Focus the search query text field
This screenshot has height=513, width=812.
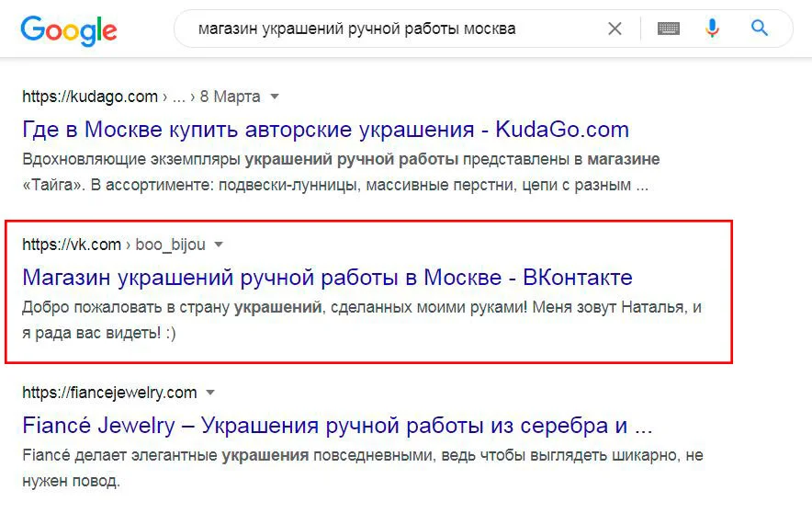coord(395,28)
